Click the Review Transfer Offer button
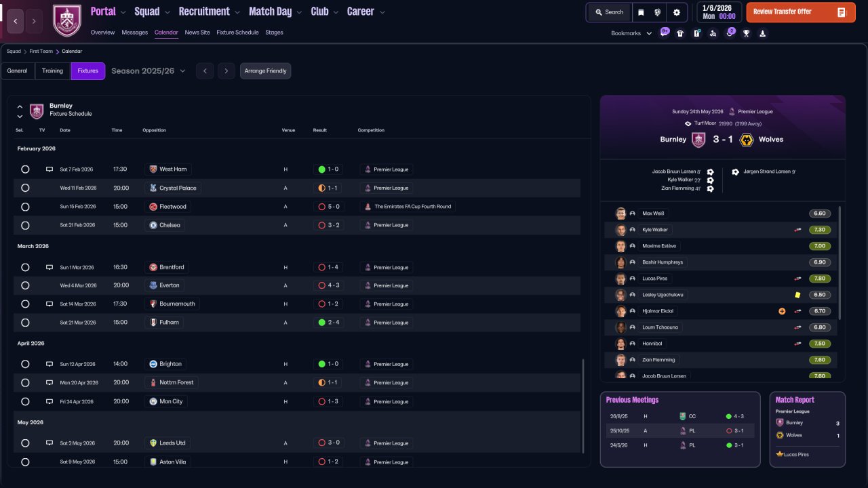This screenshot has width=868, height=488. [801, 12]
